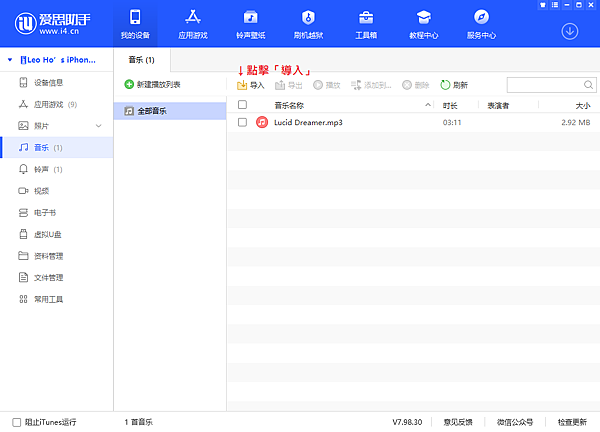Click the red music icon of Lucid Dreamer.mp3
Image resolution: width=600 pixels, height=432 pixels.
coord(262,122)
